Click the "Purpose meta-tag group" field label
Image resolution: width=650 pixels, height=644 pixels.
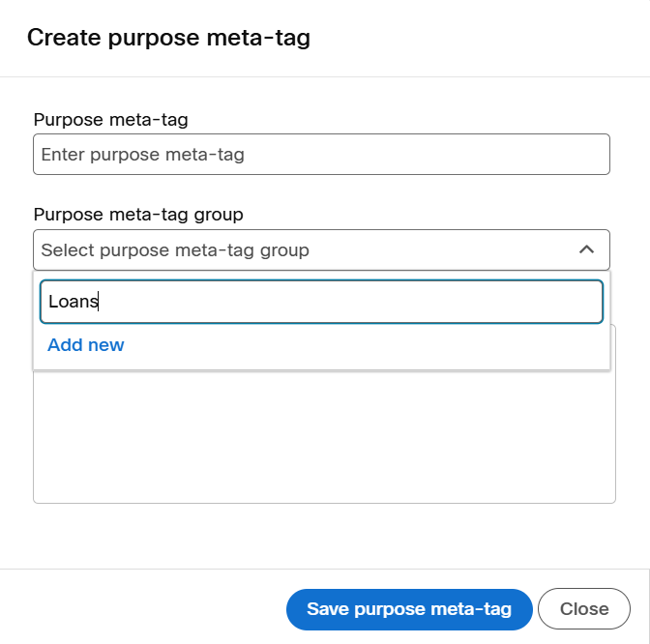pos(138,215)
